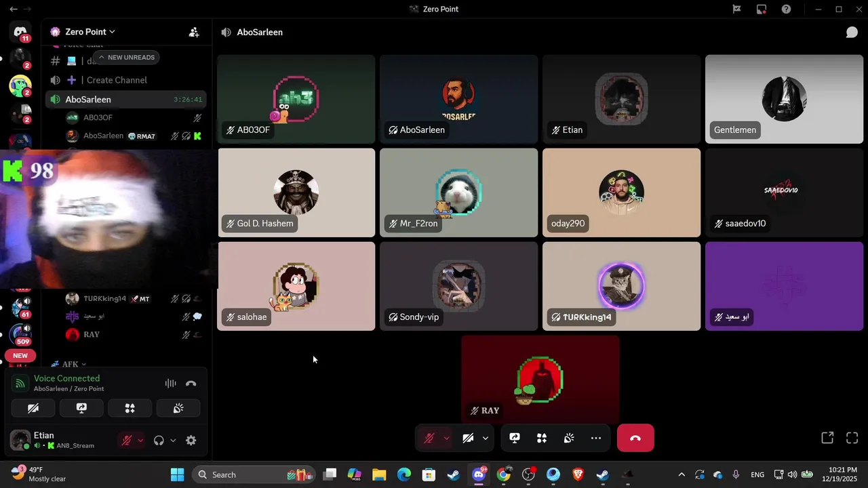Image resolution: width=868 pixels, height=488 pixels.
Task: Open the Quests flag icon in title bar
Action: coord(736,9)
